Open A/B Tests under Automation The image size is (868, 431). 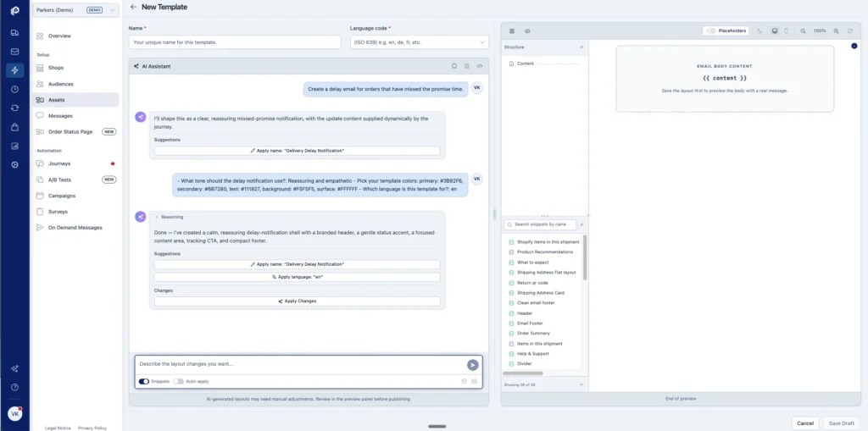(x=75, y=180)
